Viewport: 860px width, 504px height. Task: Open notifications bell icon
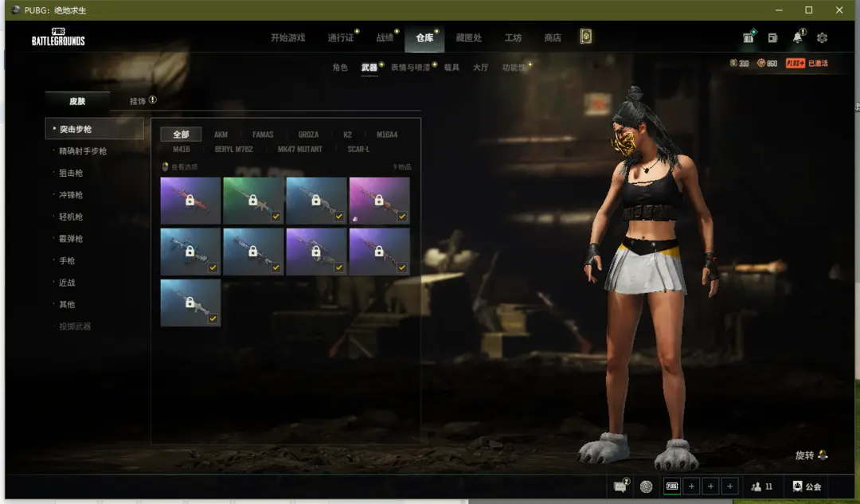(x=797, y=37)
